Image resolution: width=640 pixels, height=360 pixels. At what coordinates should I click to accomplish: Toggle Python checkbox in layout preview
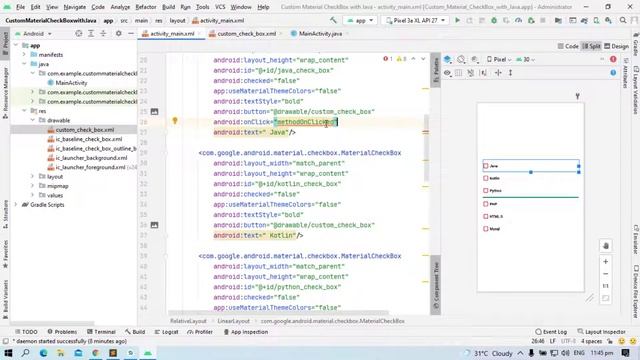(486, 191)
